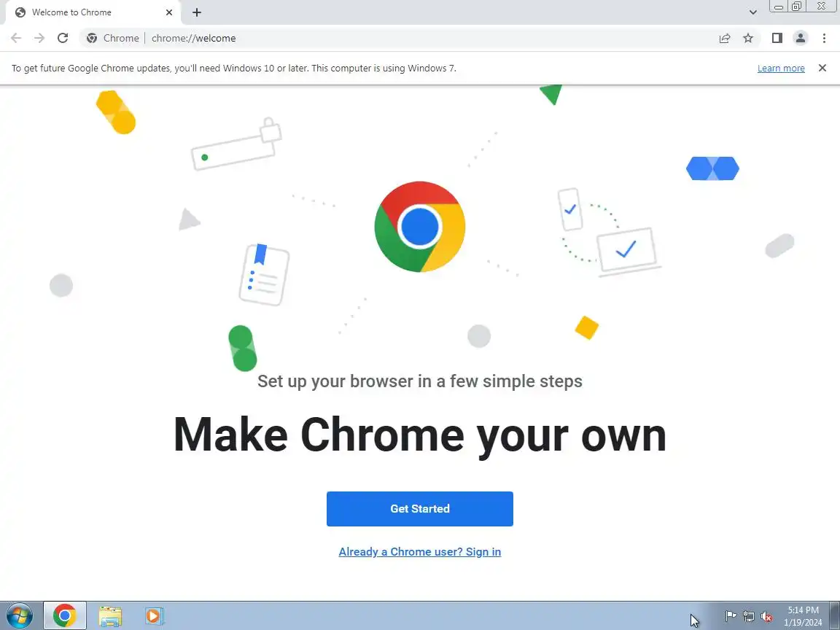Go forward to the next page
This screenshot has height=630, width=840.
pos(39,38)
